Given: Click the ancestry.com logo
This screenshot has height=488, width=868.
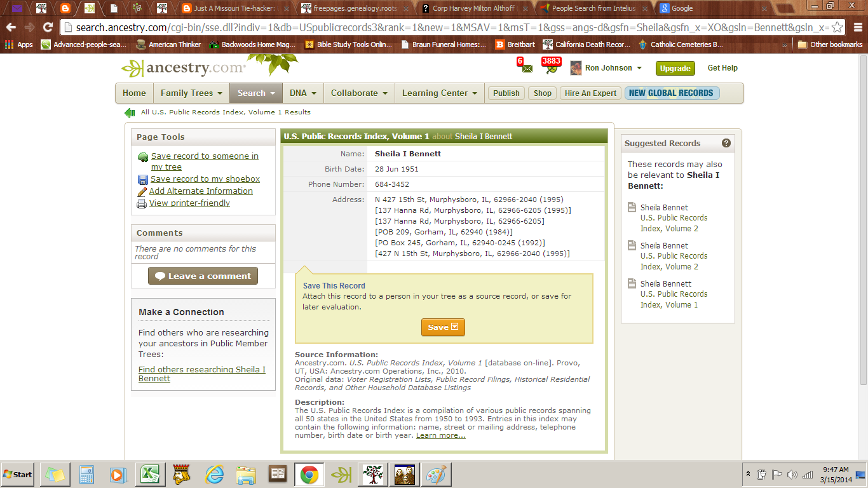Looking at the screenshot, I should [x=183, y=67].
